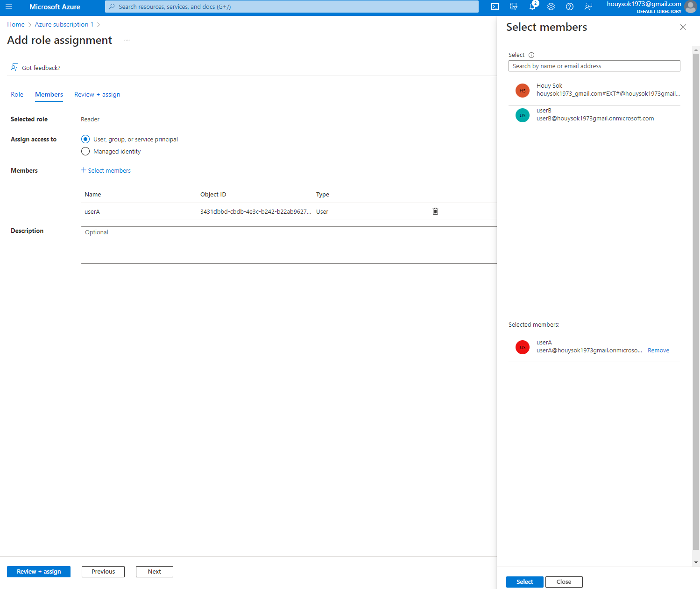Viewport: 700px width, 589px height.
Task: Select the Managed identity radio button
Action: coord(85,151)
